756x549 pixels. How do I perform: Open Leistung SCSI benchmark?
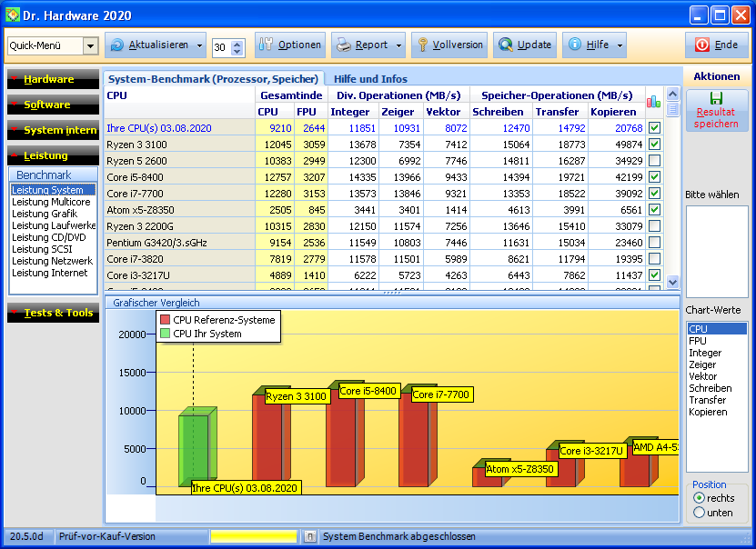(x=42, y=249)
